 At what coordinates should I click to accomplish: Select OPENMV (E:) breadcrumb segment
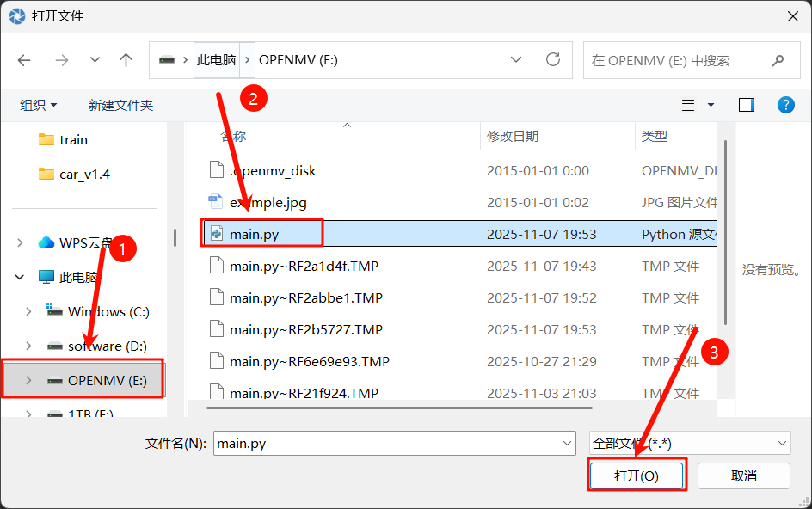point(298,60)
